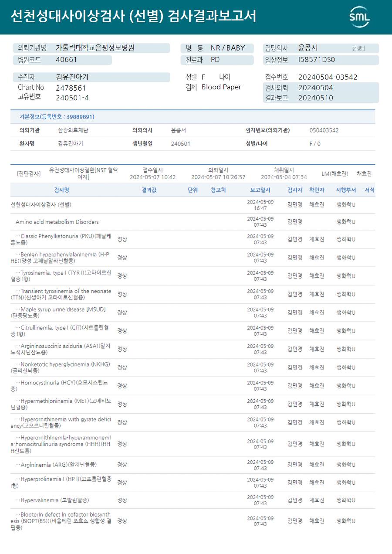Image resolution: width=392 pixels, height=554 pixels.
Task: Select the Hypervalinemia row
Action: (193, 500)
